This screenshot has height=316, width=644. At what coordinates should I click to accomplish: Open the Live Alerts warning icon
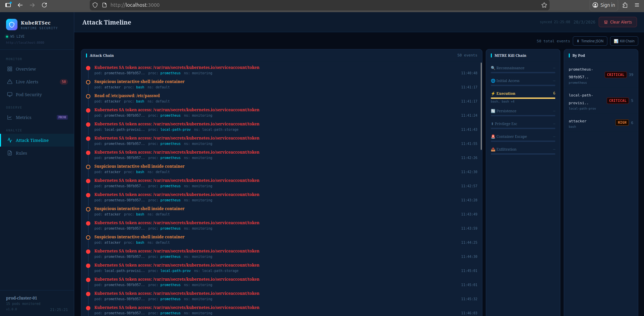tap(10, 82)
